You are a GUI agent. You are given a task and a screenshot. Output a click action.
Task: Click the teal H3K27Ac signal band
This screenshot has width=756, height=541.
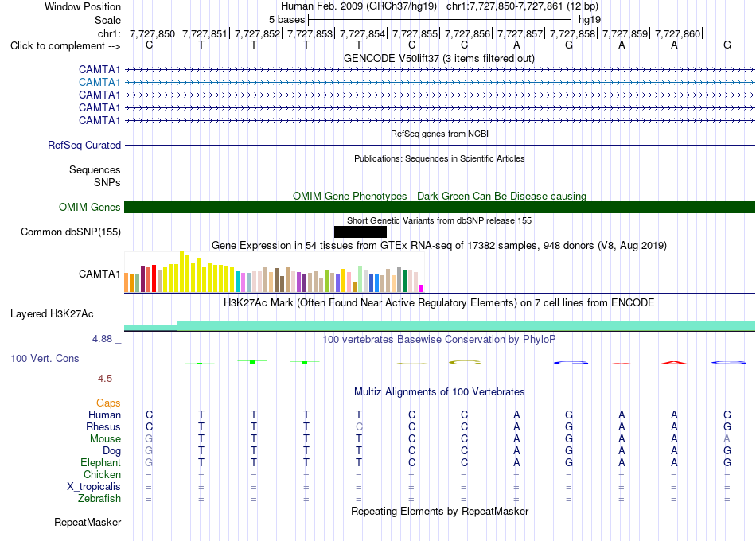pos(439,325)
